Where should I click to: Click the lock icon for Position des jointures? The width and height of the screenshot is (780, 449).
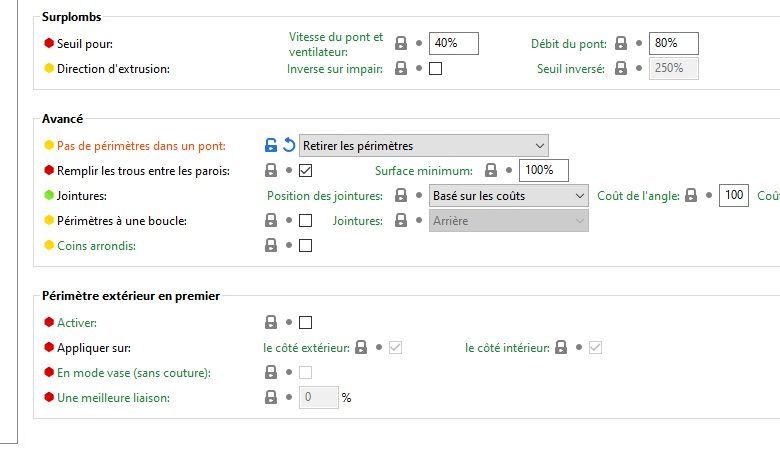pos(401,195)
